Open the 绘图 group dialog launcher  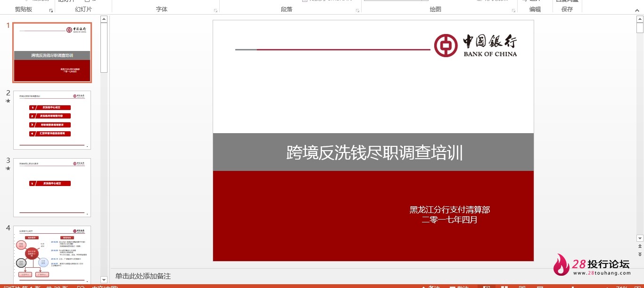[x=513, y=10]
